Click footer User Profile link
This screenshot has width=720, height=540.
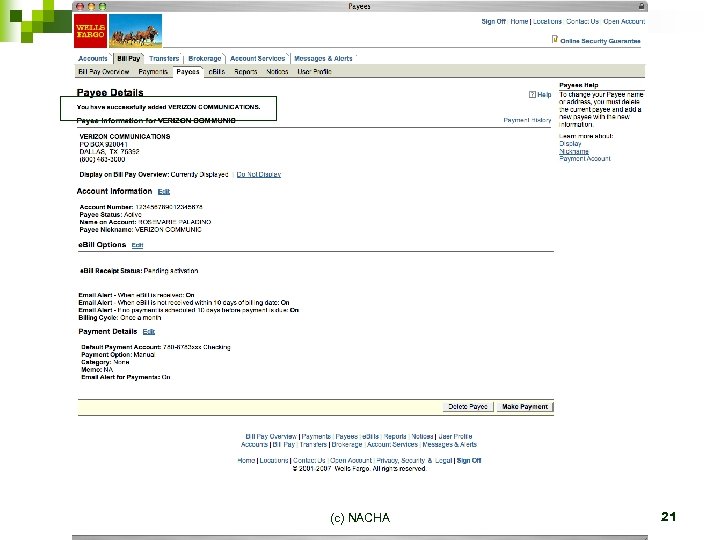click(455, 437)
